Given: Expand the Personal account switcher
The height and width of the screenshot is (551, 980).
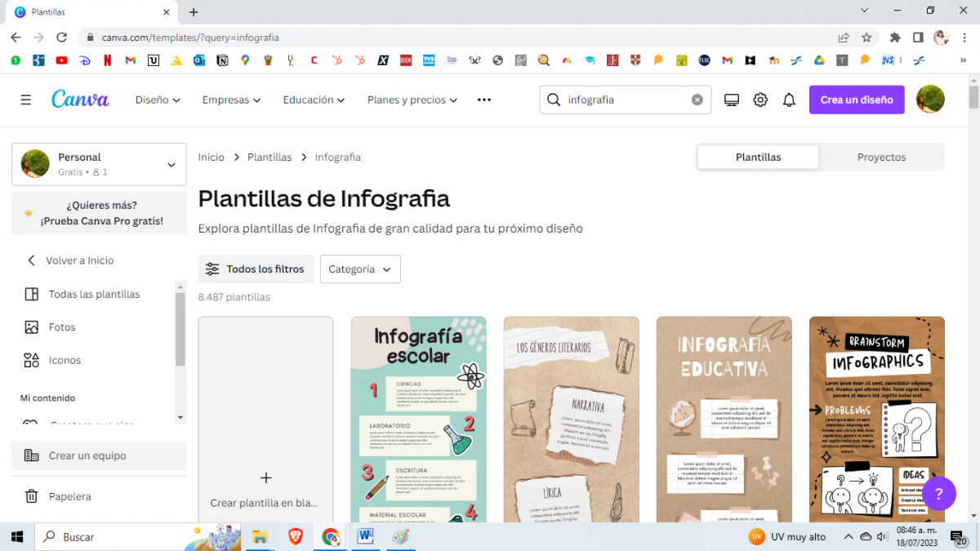Looking at the screenshot, I should point(98,163).
